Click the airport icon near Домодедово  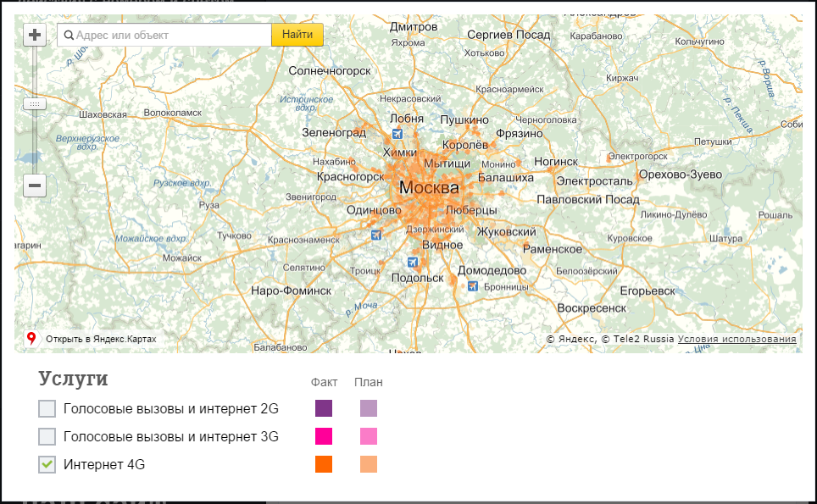point(473,285)
